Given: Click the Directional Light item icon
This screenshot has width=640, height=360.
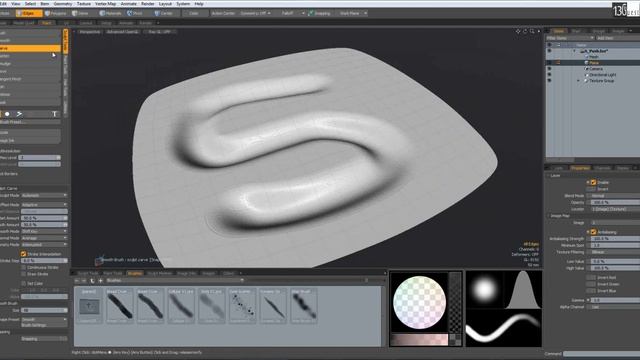Looking at the screenshot, I should pyautogui.click(x=587, y=75).
